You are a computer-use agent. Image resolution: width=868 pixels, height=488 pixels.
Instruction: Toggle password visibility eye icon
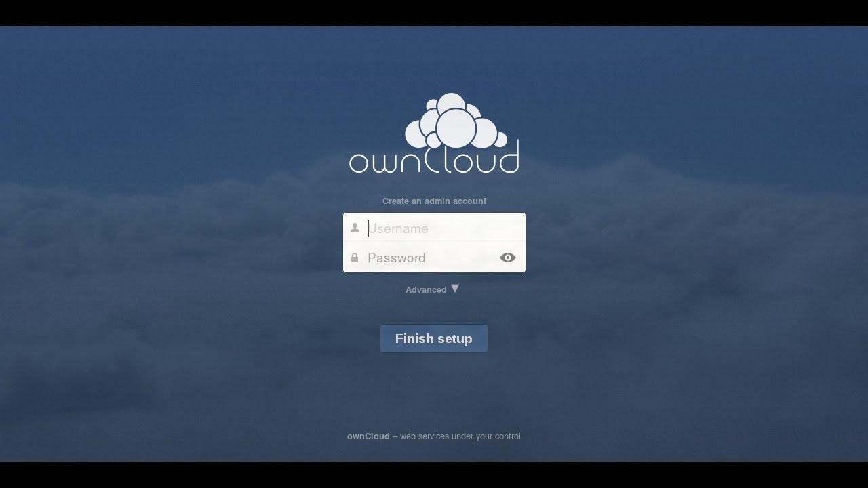tap(508, 258)
